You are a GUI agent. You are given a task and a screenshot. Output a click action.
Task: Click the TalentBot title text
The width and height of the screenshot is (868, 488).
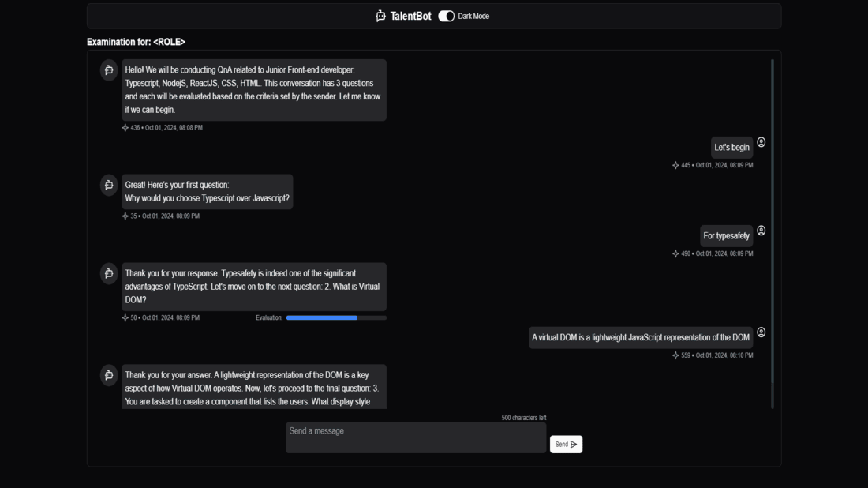pyautogui.click(x=410, y=16)
